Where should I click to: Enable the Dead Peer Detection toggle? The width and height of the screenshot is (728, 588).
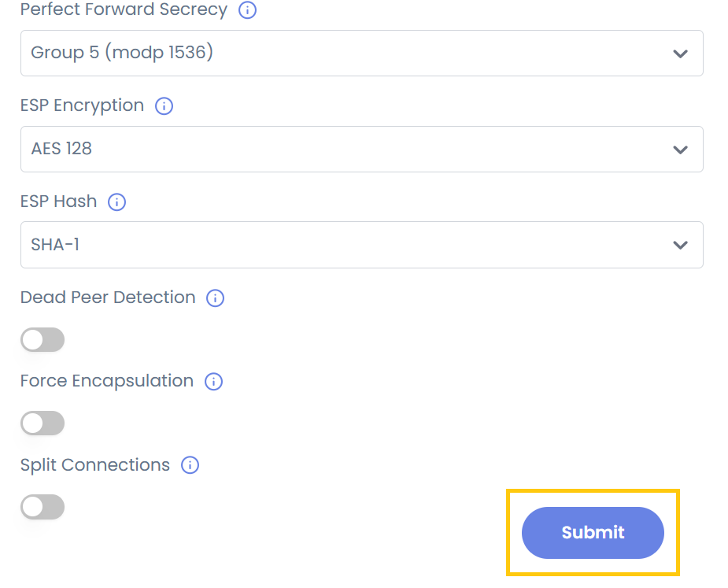point(42,340)
